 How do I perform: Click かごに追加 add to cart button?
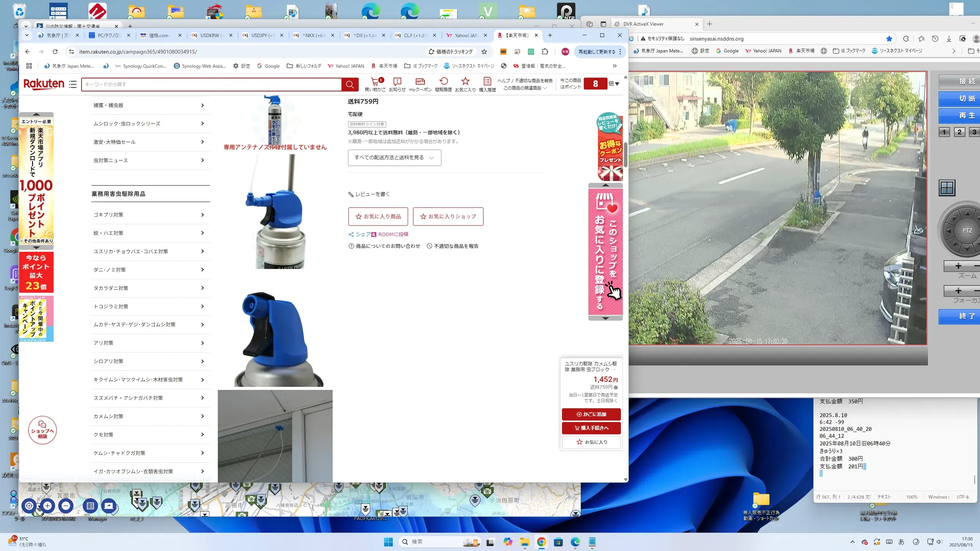tap(591, 414)
